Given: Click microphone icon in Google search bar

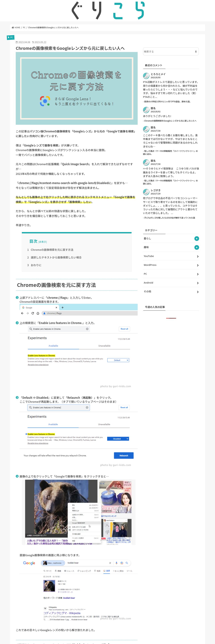Looking at the screenshot, I should pos(116,563).
